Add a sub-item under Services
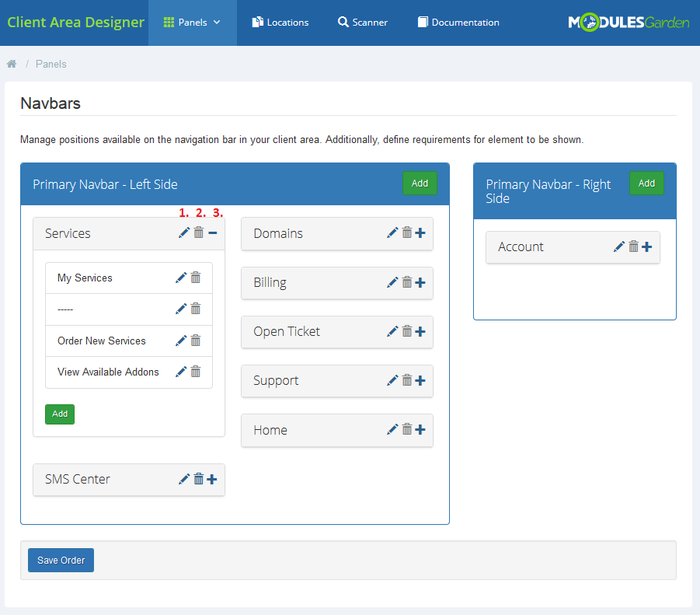 point(60,414)
